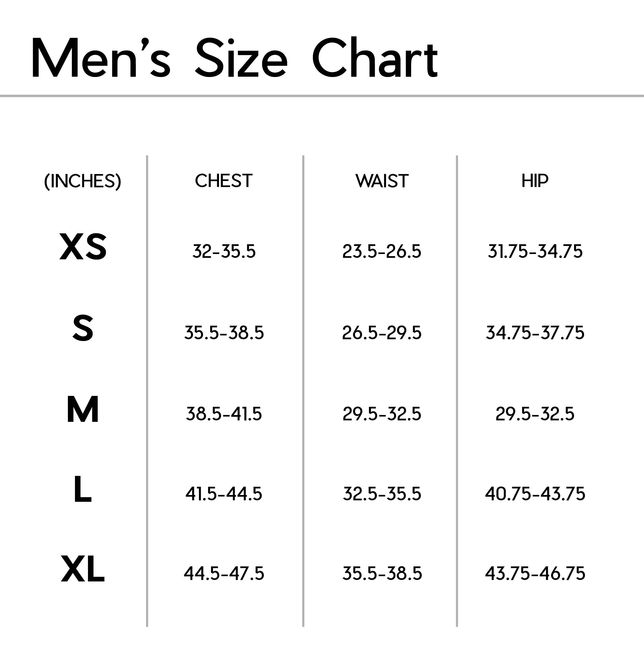
Task: Select the HIP column header
Action: click(x=535, y=181)
